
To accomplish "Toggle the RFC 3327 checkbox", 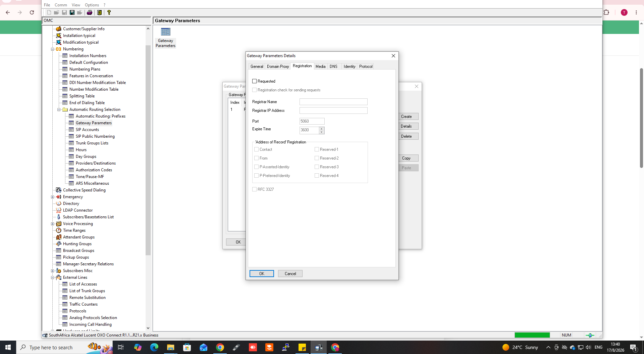I will (x=254, y=189).
